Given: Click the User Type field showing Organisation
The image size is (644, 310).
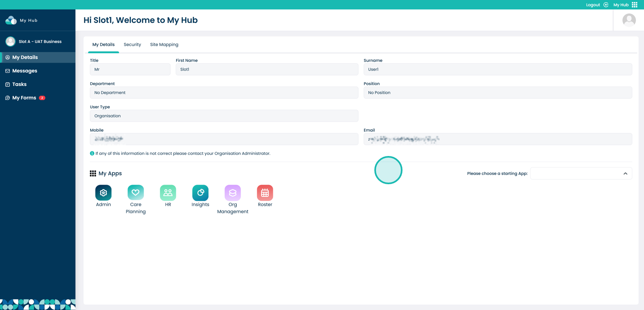Looking at the screenshot, I should point(224,116).
